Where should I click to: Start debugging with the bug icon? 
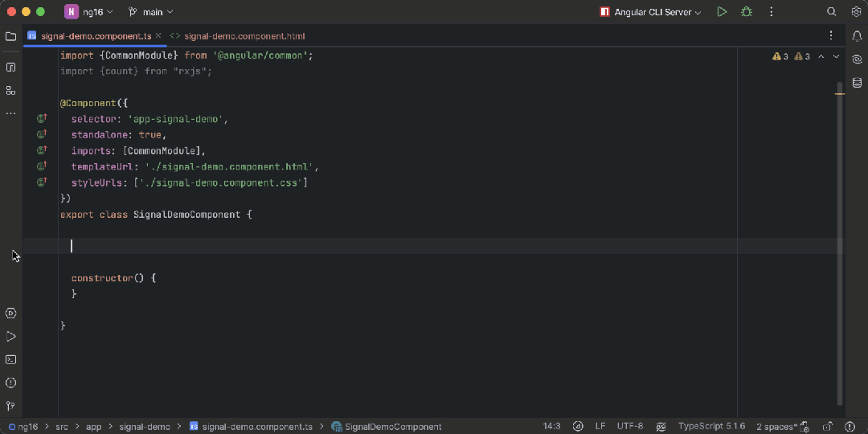tap(747, 12)
